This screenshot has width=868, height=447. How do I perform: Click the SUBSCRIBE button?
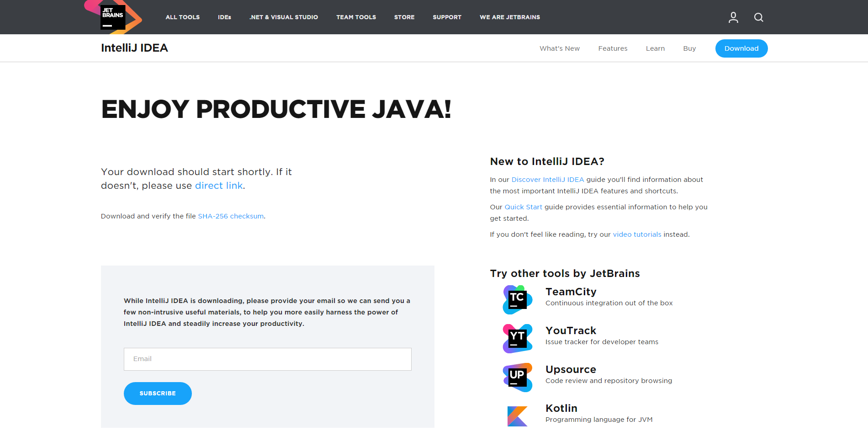pos(158,394)
